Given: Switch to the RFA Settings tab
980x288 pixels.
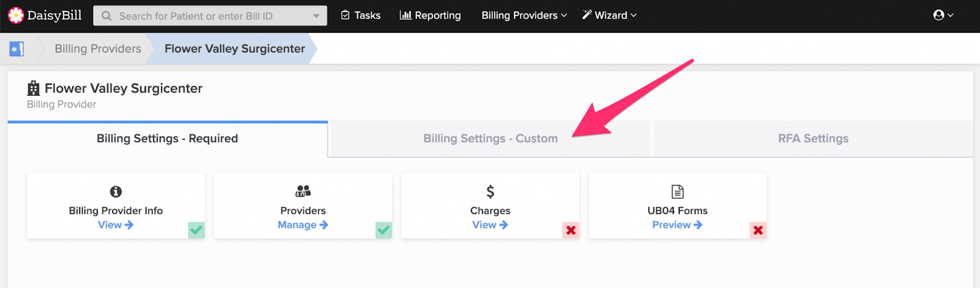Looking at the screenshot, I should click(813, 139).
